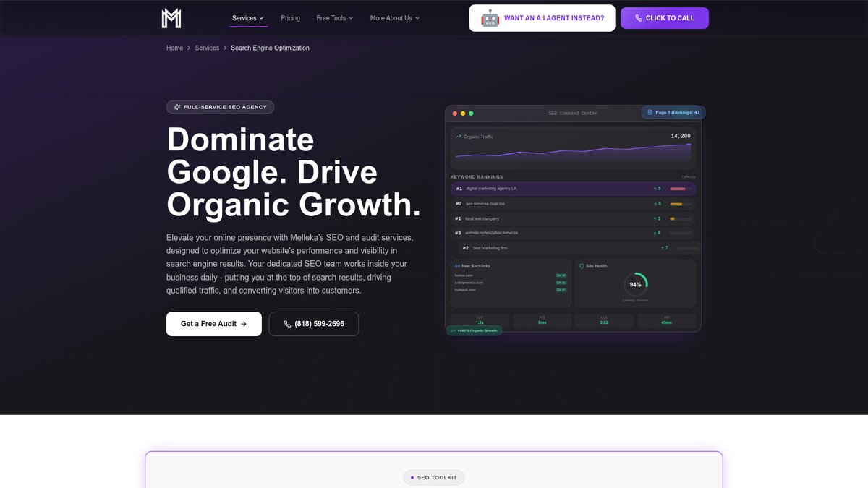Click hubspot.com in New Backlinks
The width and height of the screenshot is (868, 488).
point(466,290)
